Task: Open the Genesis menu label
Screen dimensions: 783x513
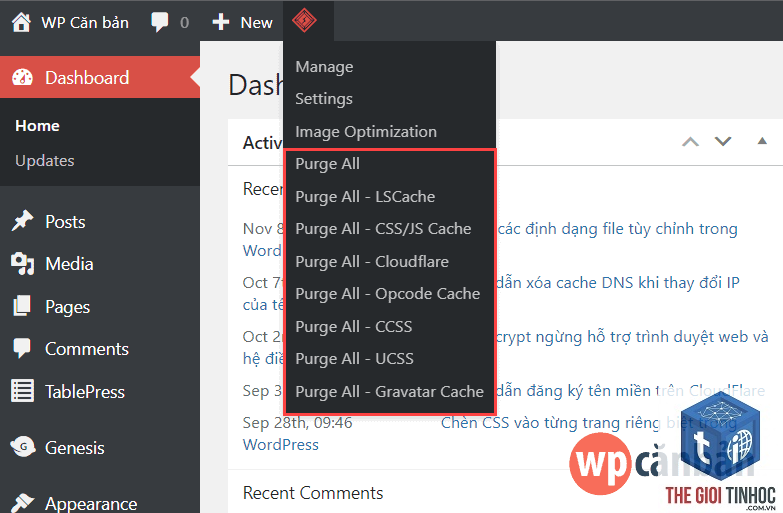Action: coord(75,448)
